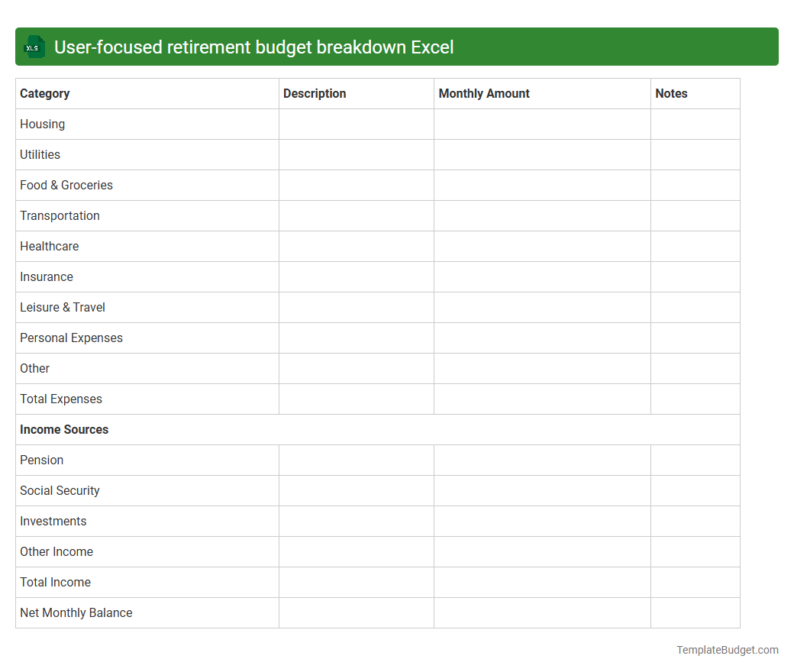Click the Description cell for Investments
This screenshot has width=794, height=672.
coord(356,521)
